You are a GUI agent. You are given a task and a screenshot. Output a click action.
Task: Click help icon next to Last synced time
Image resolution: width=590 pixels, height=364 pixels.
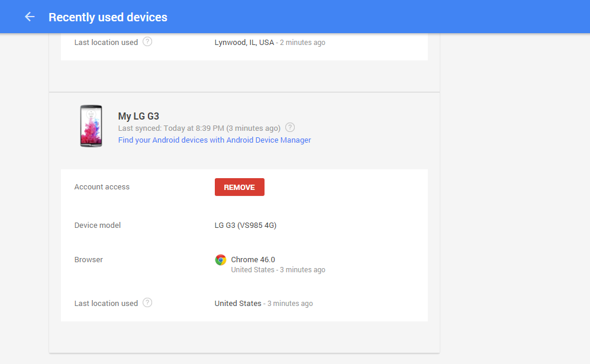[290, 127]
